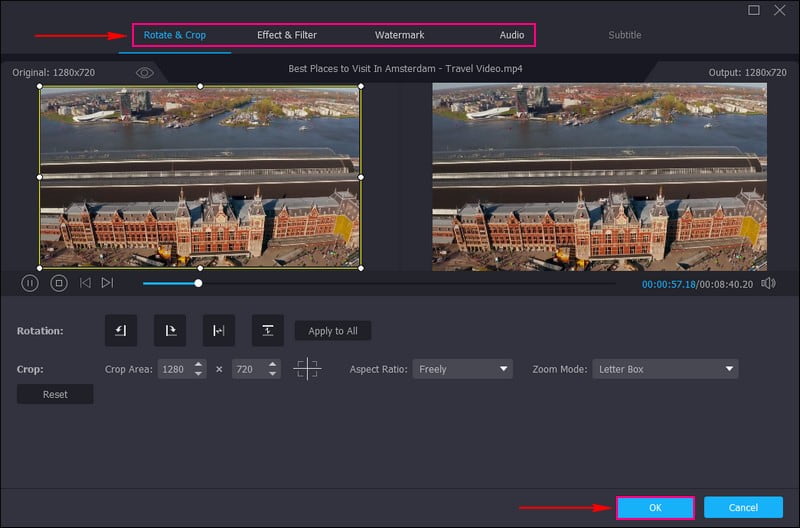Open the Watermark tab
The image size is (800, 528).
click(399, 35)
